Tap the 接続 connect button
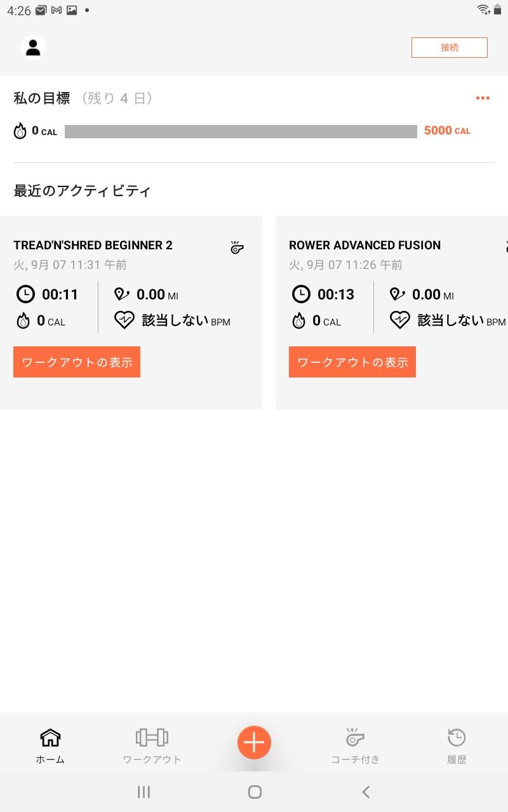This screenshot has height=812, width=508. pyautogui.click(x=450, y=48)
